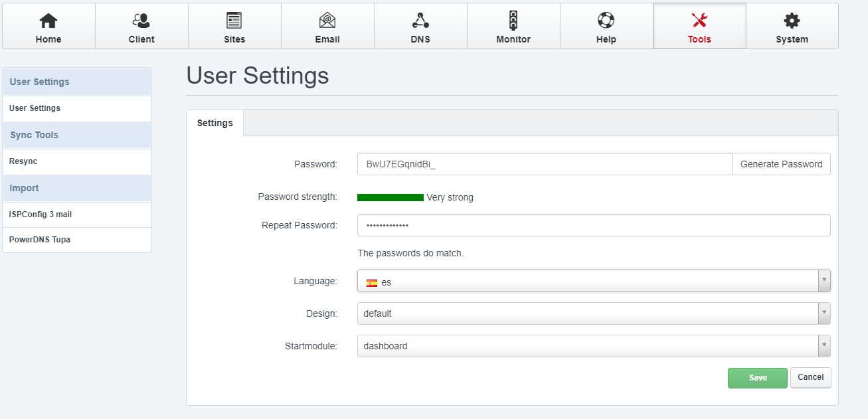Click the green password strength bar
Viewport: 868px width, 419px height.
tap(391, 197)
